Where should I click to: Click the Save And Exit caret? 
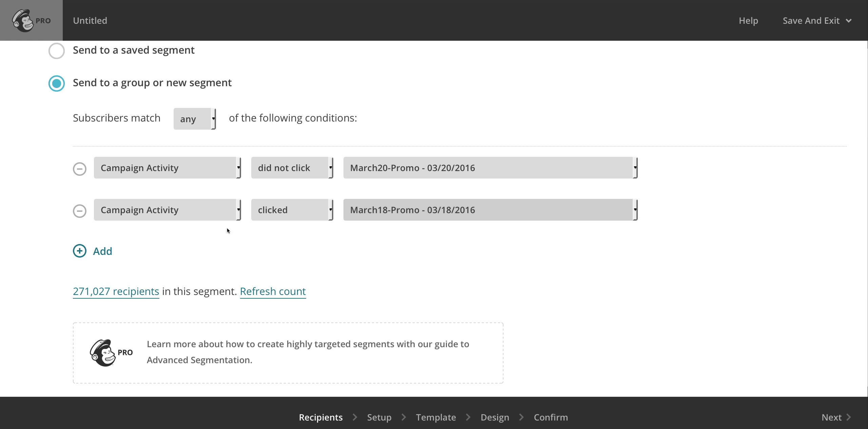tap(849, 21)
